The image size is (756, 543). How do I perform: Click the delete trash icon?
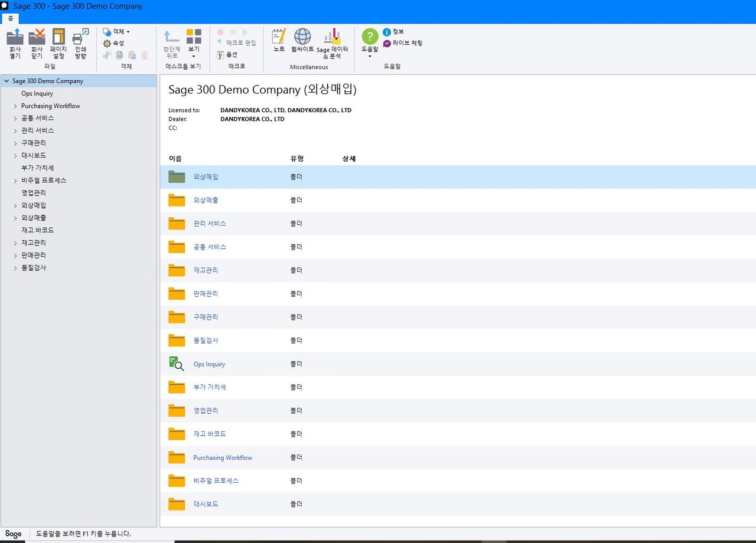click(145, 55)
